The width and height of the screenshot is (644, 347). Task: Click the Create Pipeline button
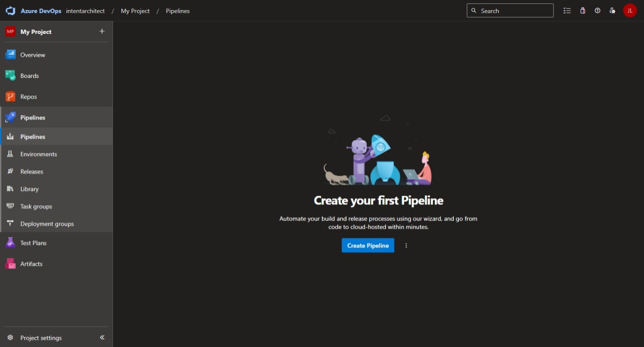tap(368, 246)
